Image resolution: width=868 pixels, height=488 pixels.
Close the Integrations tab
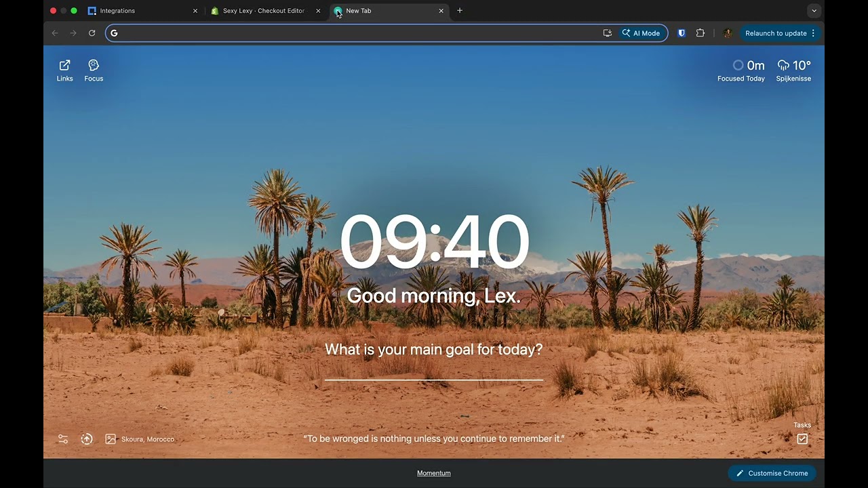tap(195, 11)
